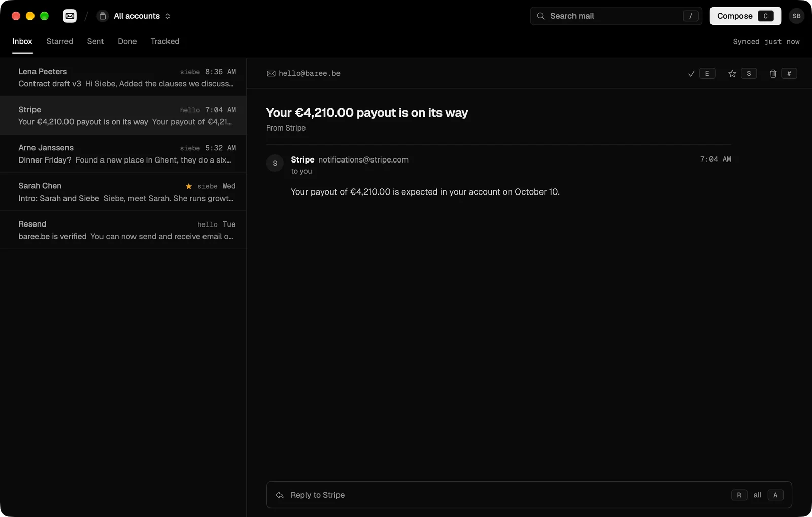The width and height of the screenshot is (812, 517).
Task: Open Lena Peeters Contract draft v3 email
Action: [x=123, y=77]
